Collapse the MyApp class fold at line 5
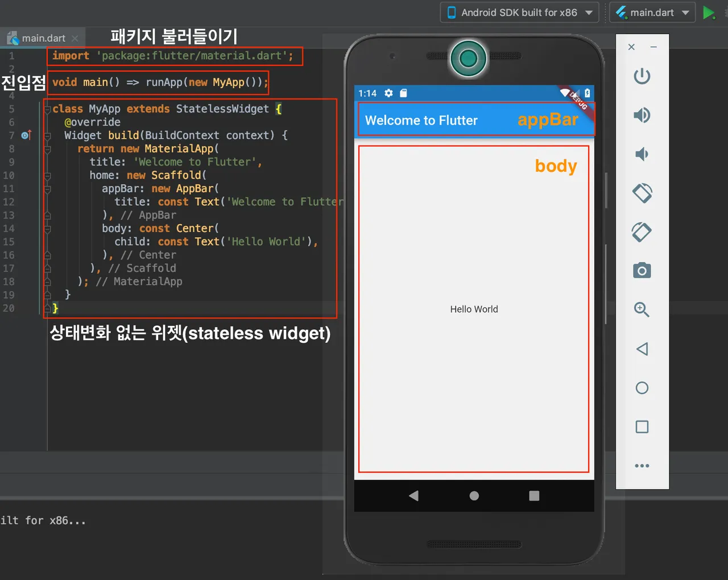728x580 pixels. [47, 109]
